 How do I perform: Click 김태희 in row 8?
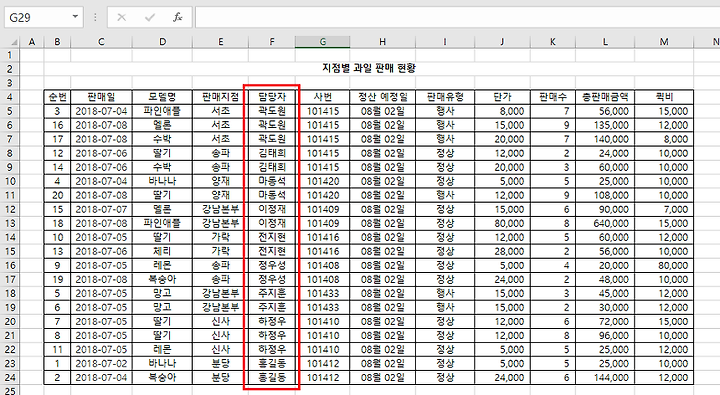click(x=272, y=153)
